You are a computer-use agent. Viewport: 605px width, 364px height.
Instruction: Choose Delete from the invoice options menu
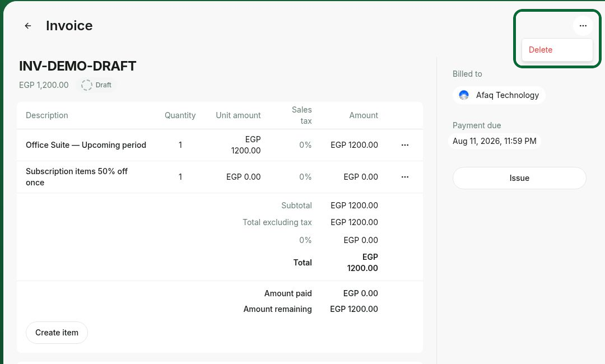pyautogui.click(x=557, y=50)
